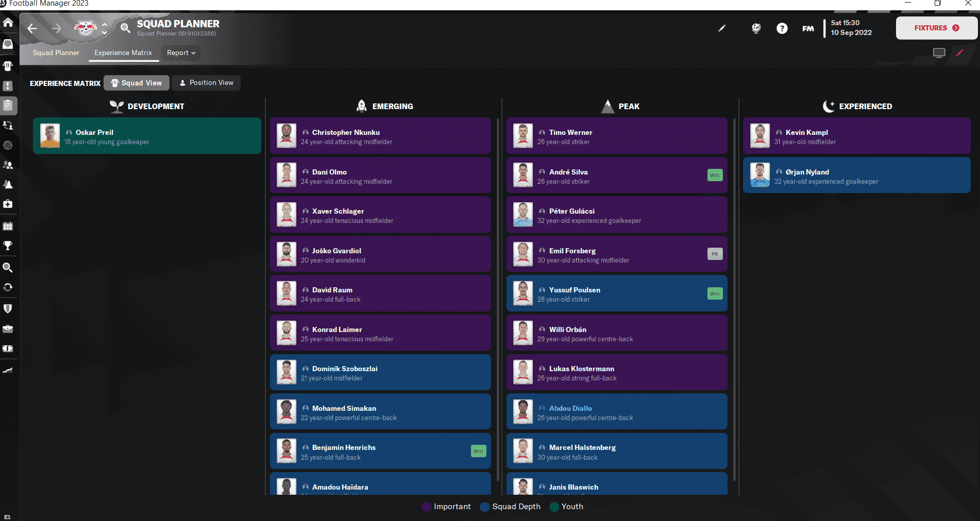Open the FM menu icon

808,28
